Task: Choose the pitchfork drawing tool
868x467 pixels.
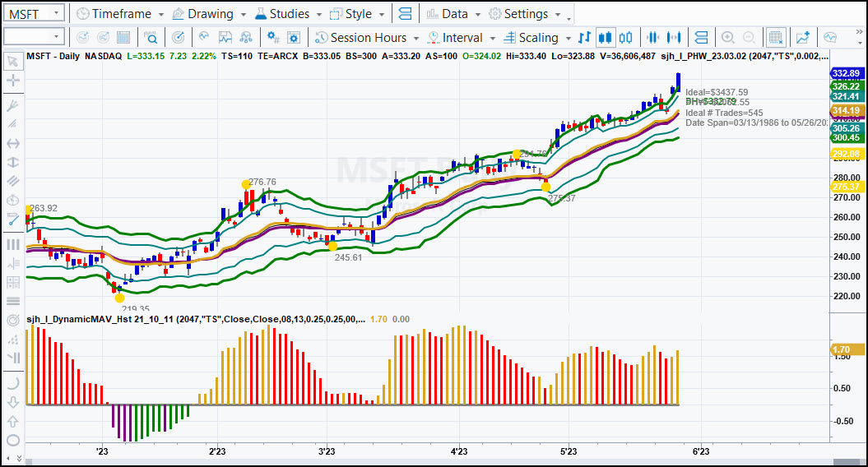Action: click(12, 105)
